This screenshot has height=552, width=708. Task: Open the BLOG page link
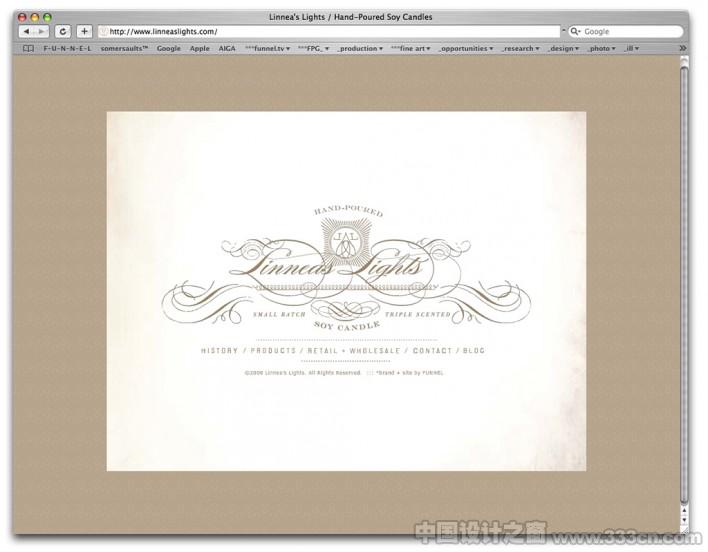[474, 351]
